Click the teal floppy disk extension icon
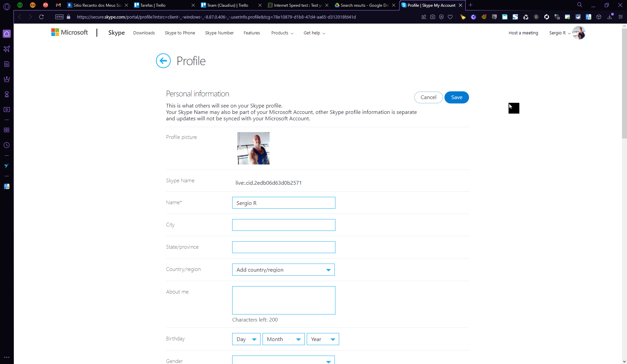The image size is (627, 364). pos(505,17)
